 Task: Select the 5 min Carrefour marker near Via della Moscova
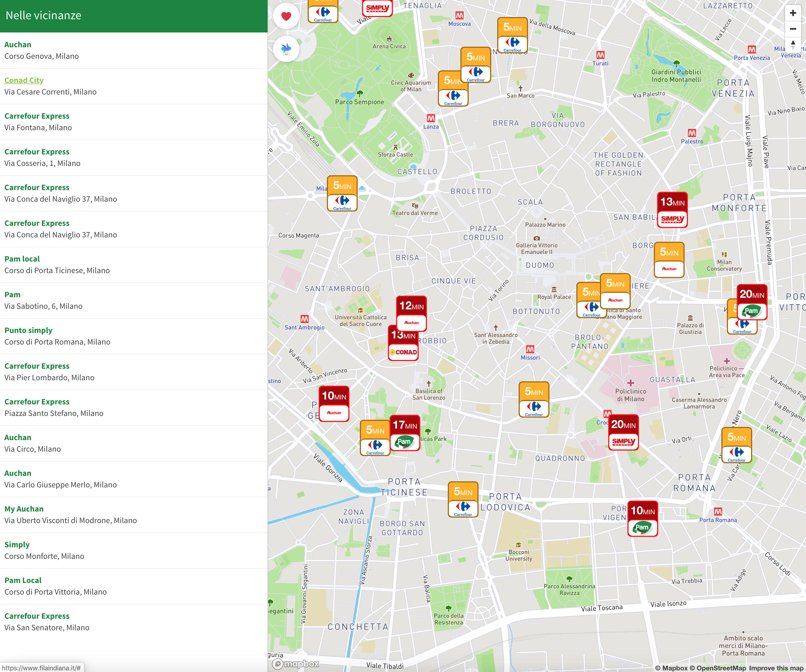(x=512, y=35)
